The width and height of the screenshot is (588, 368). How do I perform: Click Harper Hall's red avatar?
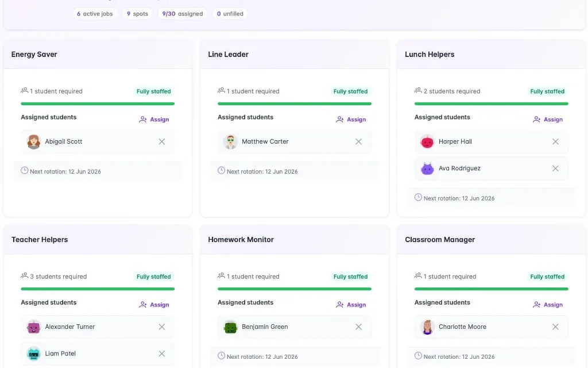pyautogui.click(x=427, y=141)
